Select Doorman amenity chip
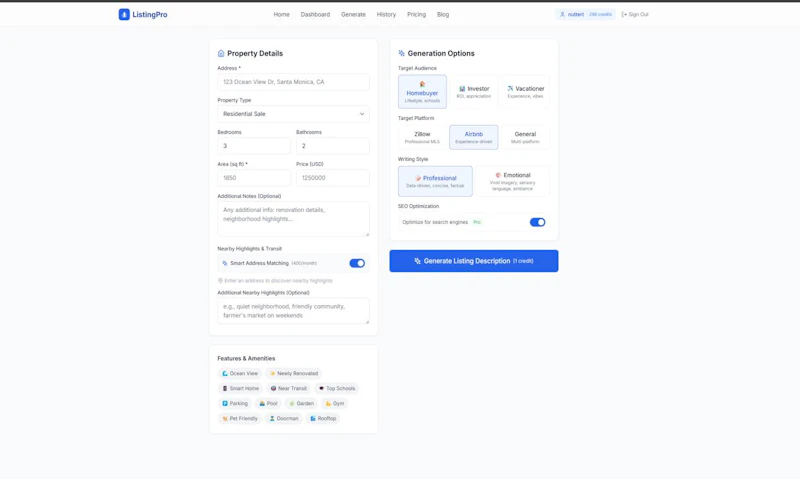The width and height of the screenshot is (800, 479). (x=284, y=418)
